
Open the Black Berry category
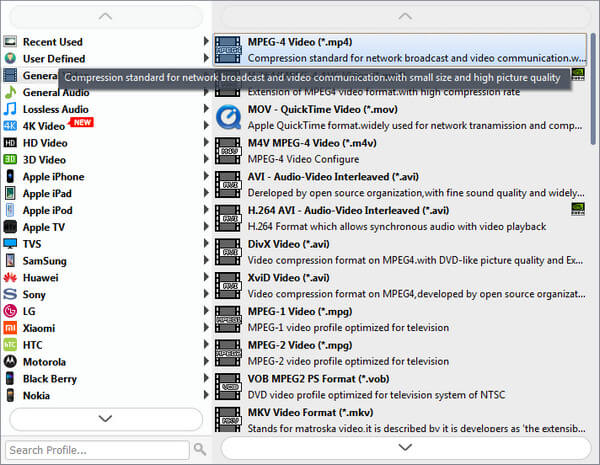(x=106, y=379)
